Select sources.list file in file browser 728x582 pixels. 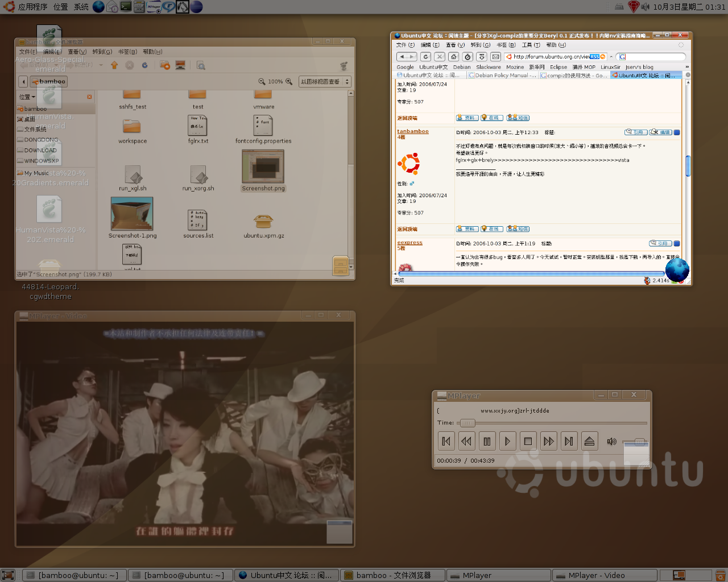coord(198,223)
